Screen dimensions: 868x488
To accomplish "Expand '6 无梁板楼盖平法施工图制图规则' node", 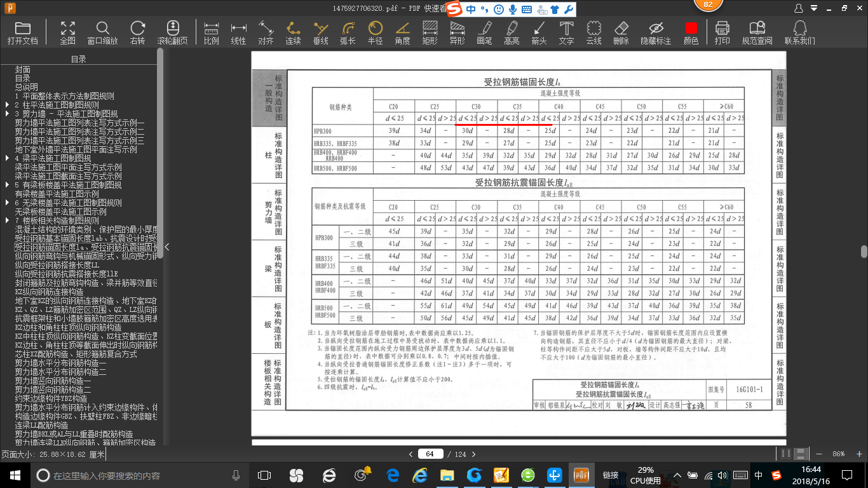I will [x=7, y=203].
